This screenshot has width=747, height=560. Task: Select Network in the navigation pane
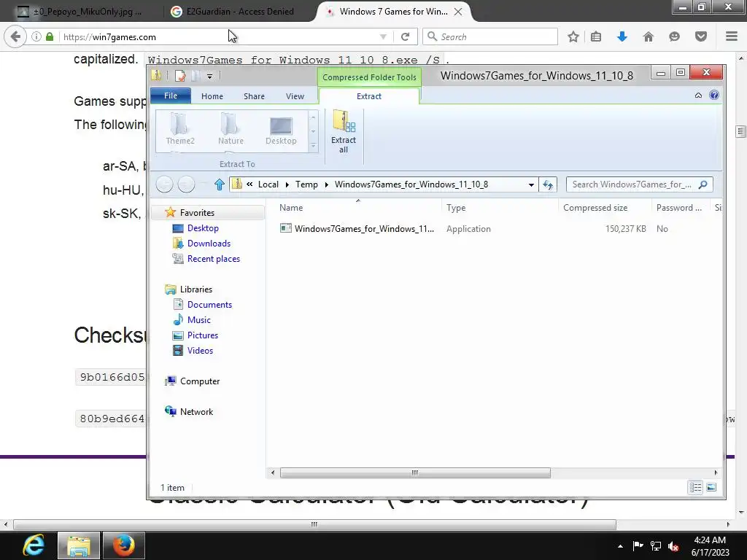[x=196, y=412]
